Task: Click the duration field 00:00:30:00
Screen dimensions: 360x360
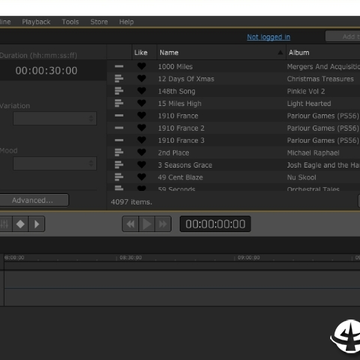Action: coord(46,71)
